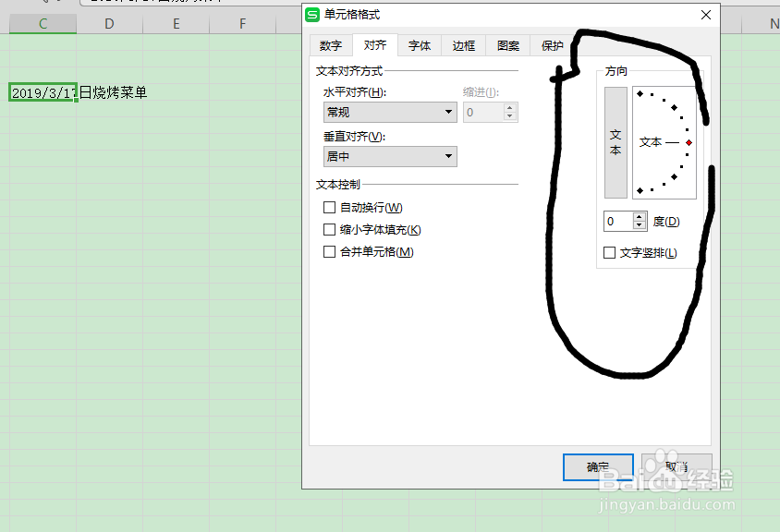Click the 确定 button
This screenshot has height=532, width=780.
[x=598, y=466]
